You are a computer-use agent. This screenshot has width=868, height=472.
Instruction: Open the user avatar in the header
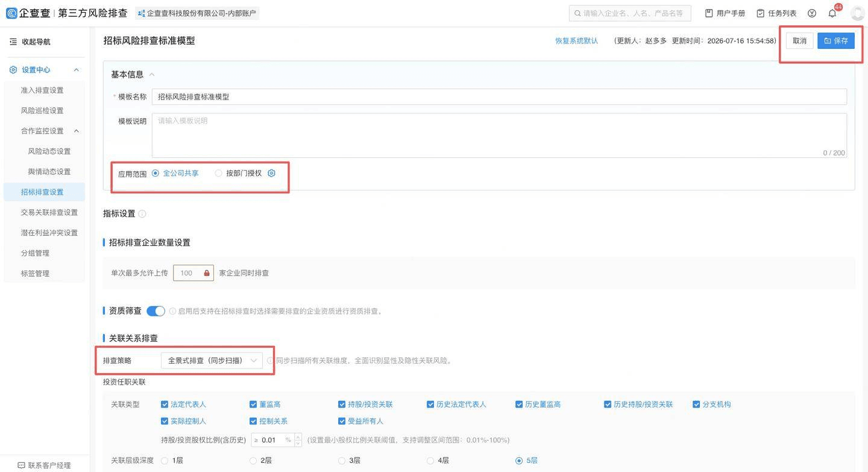857,13
